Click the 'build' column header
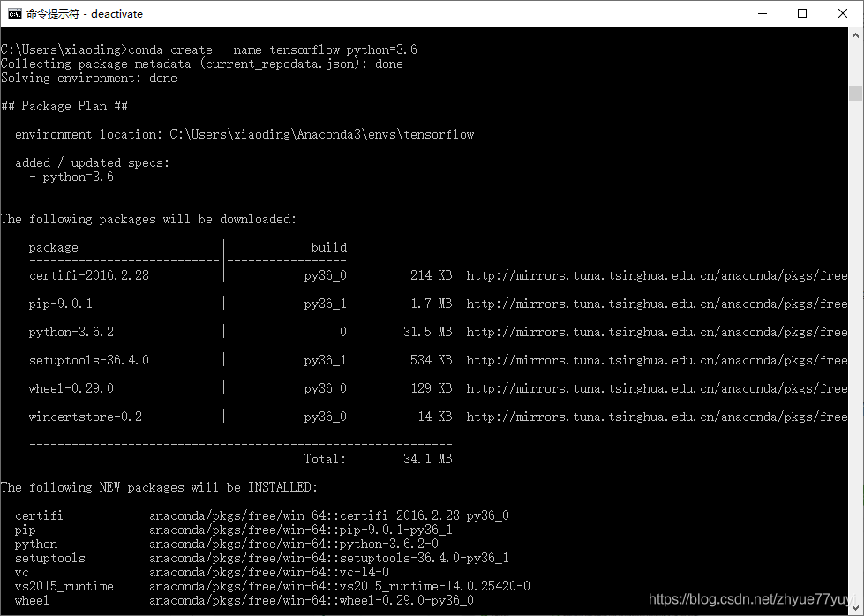 pyautogui.click(x=329, y=247)
